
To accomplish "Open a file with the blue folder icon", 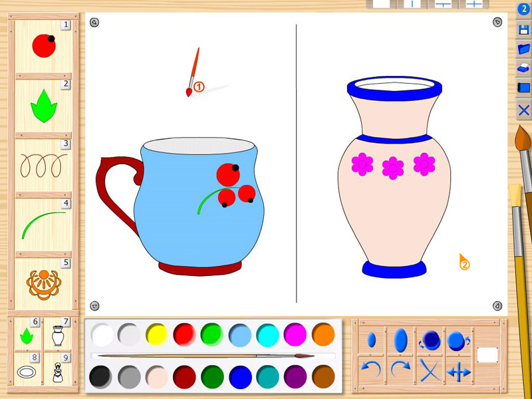I will 524,49.
